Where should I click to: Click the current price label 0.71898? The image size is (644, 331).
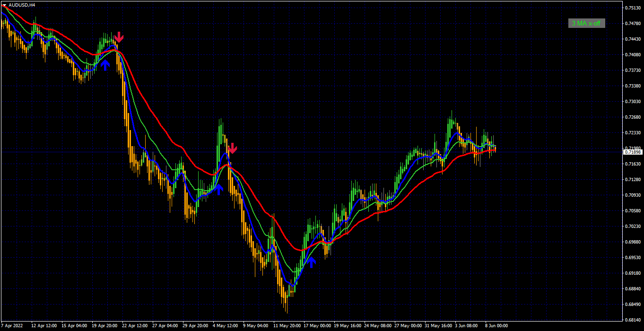coord(633,152)
